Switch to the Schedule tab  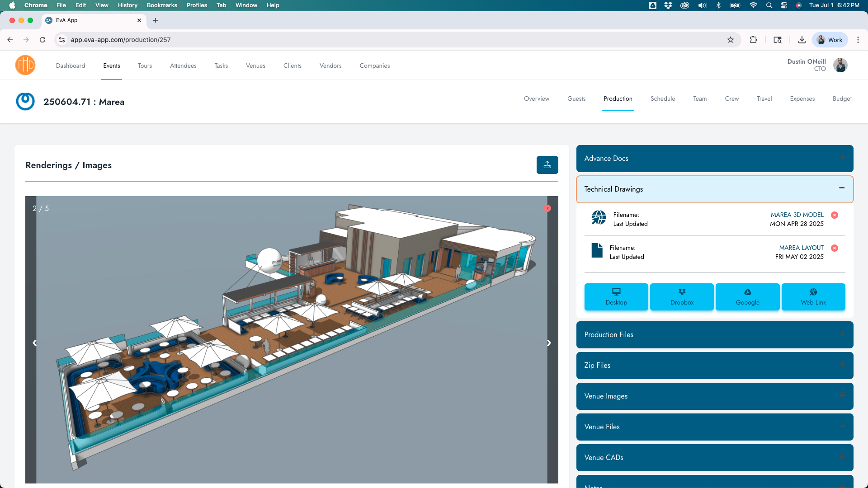pos(663,99)
